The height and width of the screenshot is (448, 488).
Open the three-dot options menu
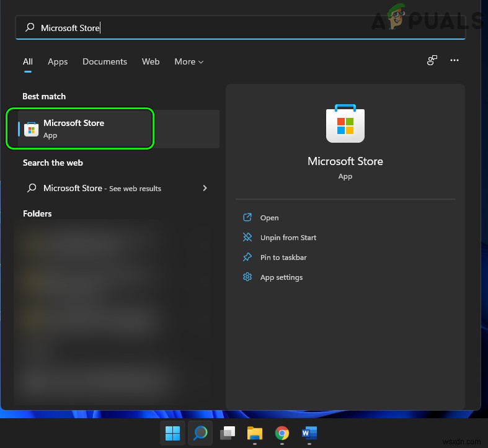[x=455, y=61]
